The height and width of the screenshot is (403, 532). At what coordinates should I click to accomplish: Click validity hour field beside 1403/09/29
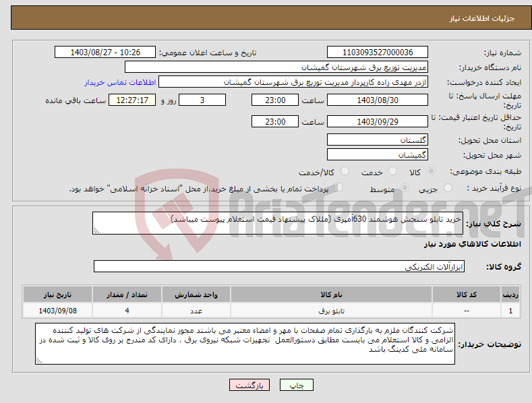(275, 121)
